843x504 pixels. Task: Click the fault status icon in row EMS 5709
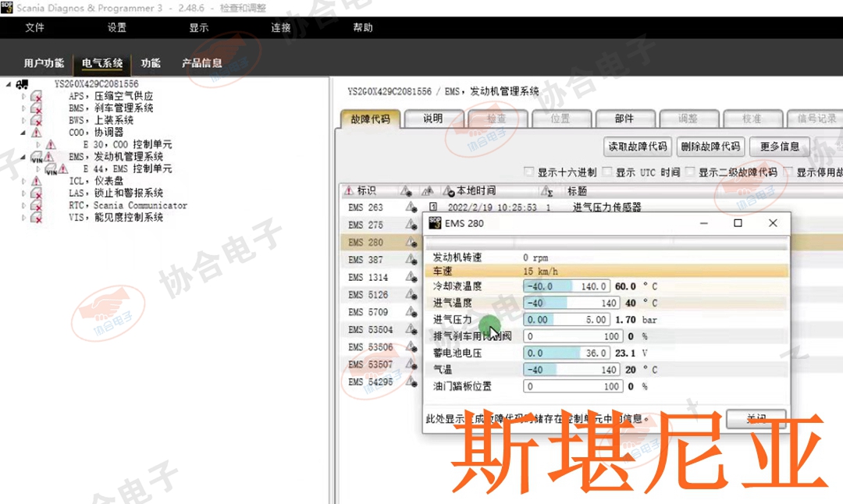point(411,311)
